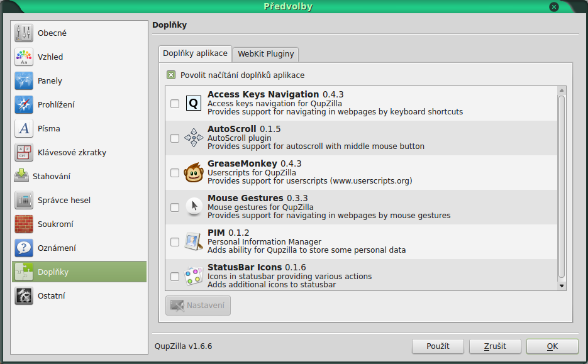Select the Doplňky aplikace tab

tap(195, 53)
